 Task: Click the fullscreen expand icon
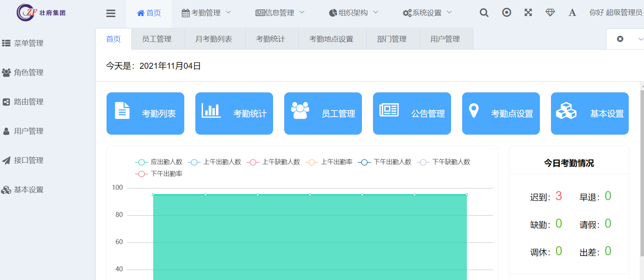[528, 13]
